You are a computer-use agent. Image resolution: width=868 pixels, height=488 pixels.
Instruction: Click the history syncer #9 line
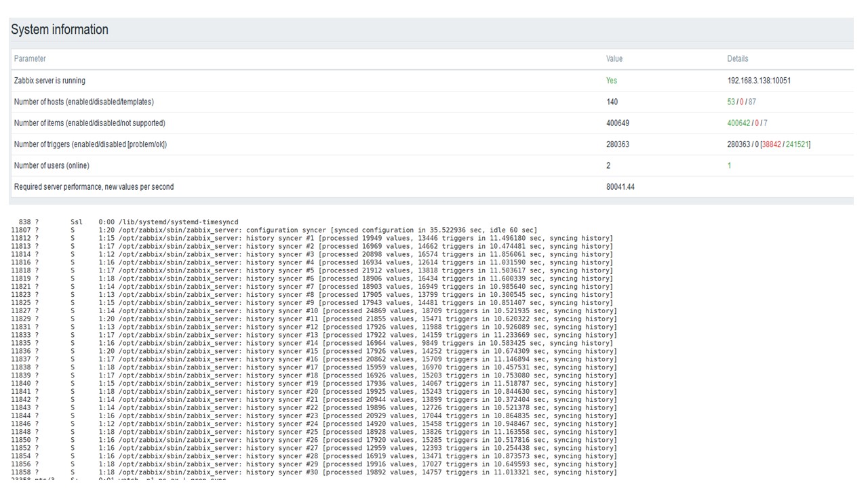pos(312,303)
